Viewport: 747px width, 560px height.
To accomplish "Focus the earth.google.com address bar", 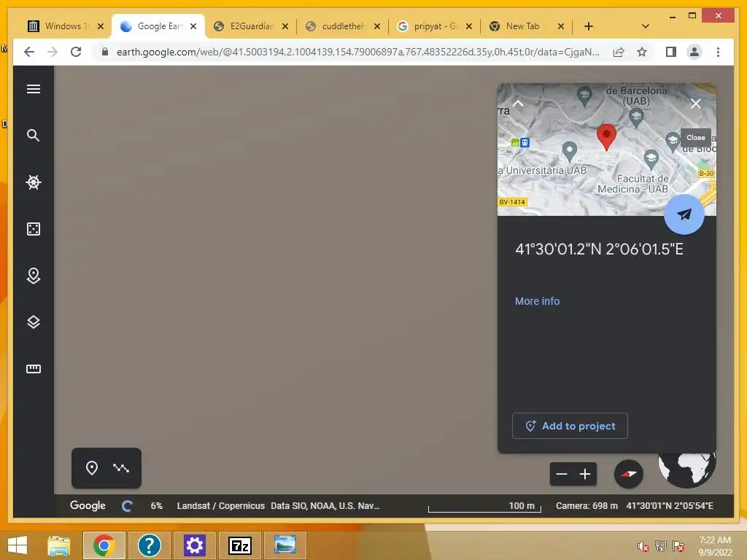I will pos(357,52).
